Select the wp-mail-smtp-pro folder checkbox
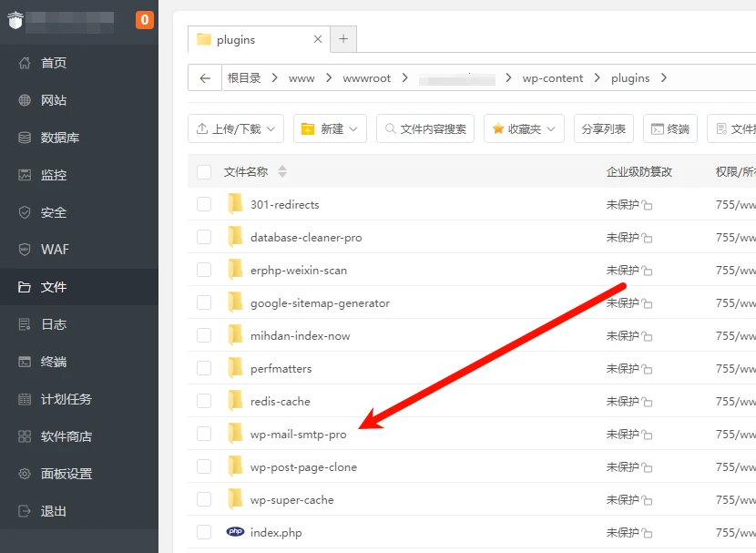The image size is (756, 553). (204, 434)
